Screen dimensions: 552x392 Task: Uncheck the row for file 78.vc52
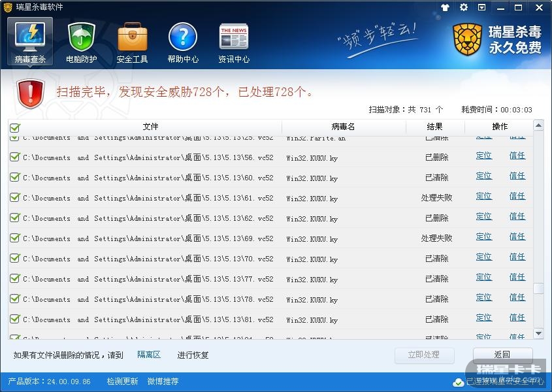15,299
